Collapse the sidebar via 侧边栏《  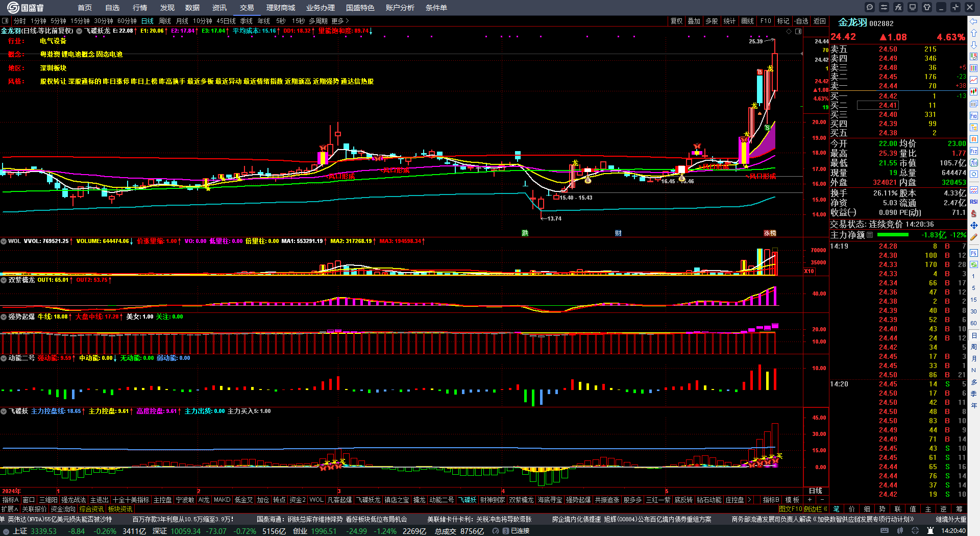pos(816,509)
